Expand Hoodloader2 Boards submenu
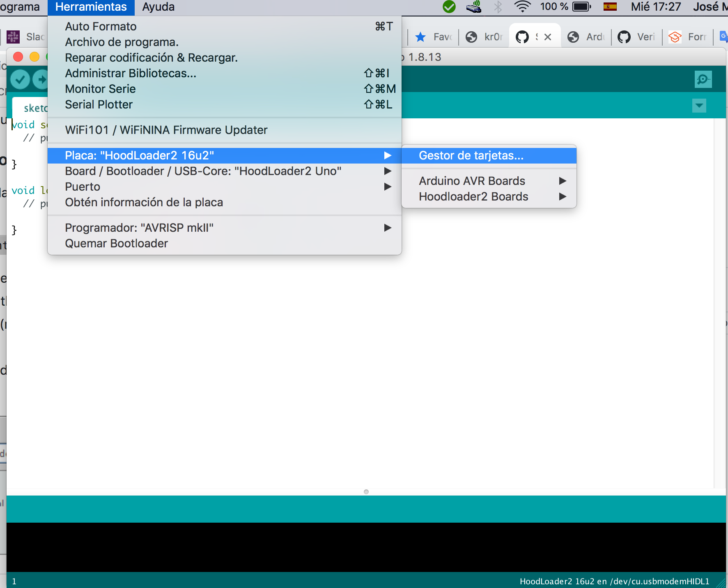 coord(489,196)
